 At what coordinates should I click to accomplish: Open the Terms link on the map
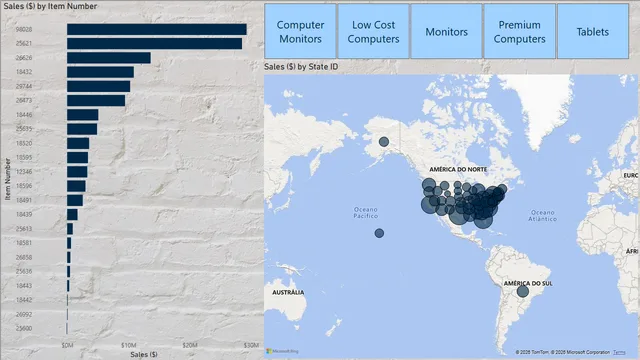(619, 352)
